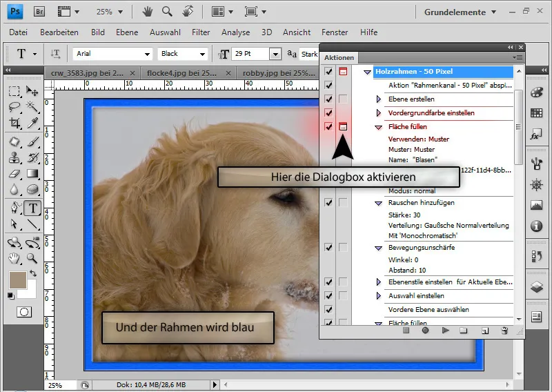This screenshot has height=392, width=552.
Task: Toggle checkmark for first Fläche füllen step
Action: 328,126
